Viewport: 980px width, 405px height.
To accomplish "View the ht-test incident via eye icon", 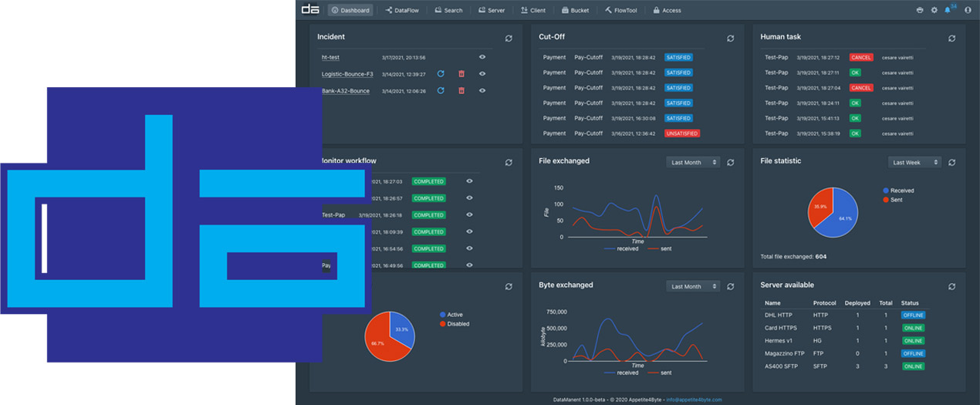I will click(482, 57).
